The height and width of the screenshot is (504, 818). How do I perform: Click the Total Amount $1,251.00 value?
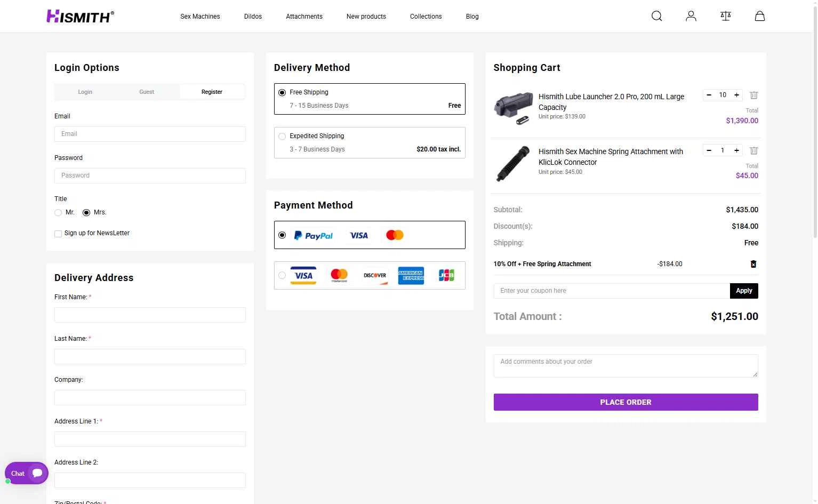(734, 316)
